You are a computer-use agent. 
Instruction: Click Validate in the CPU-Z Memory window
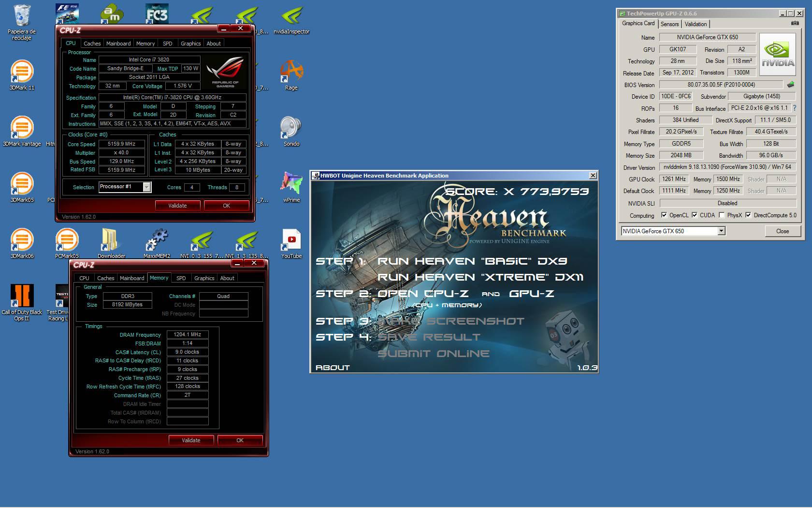191,440
